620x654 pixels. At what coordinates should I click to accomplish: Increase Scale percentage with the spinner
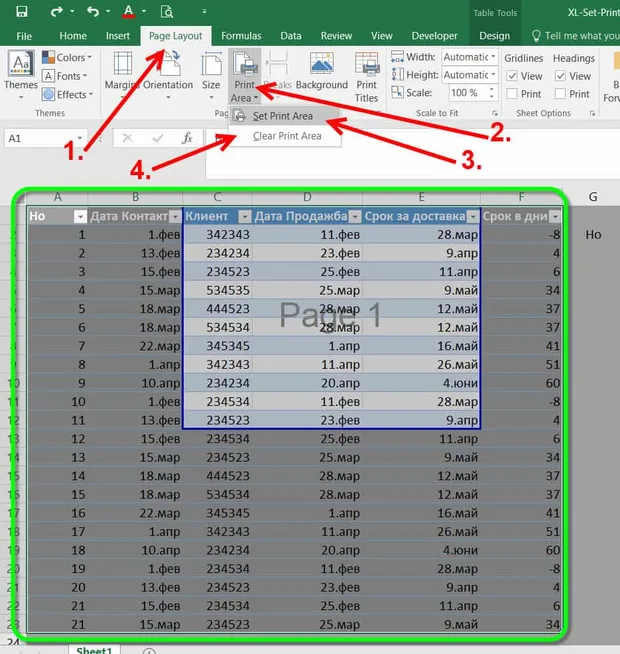pyautogui.click(x=492, y=88)
